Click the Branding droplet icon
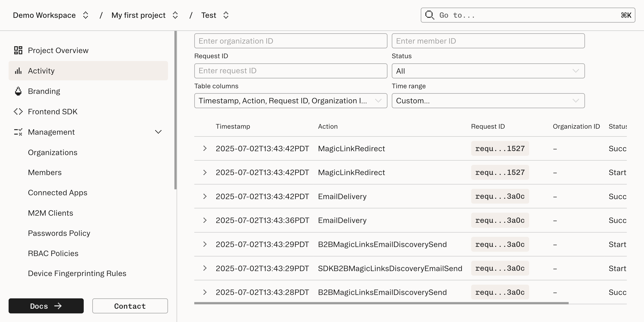Image resolution: width=644 pixels, height=322 pixels. click(x=18, y=91)
